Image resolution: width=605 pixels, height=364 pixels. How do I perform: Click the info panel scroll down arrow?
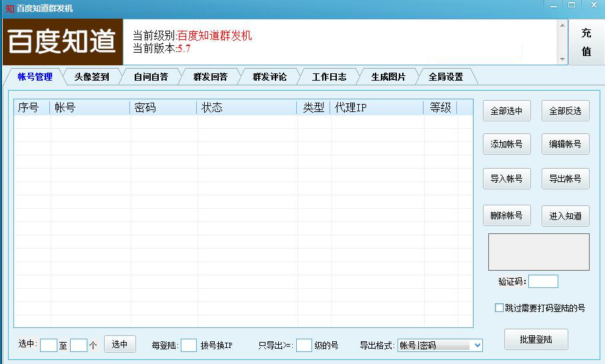[562, 59]
